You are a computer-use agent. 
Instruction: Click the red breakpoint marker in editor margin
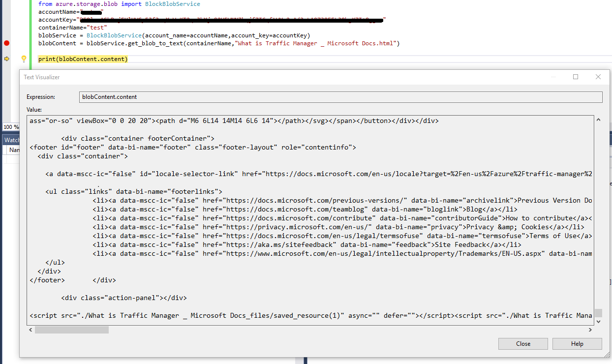6,43
